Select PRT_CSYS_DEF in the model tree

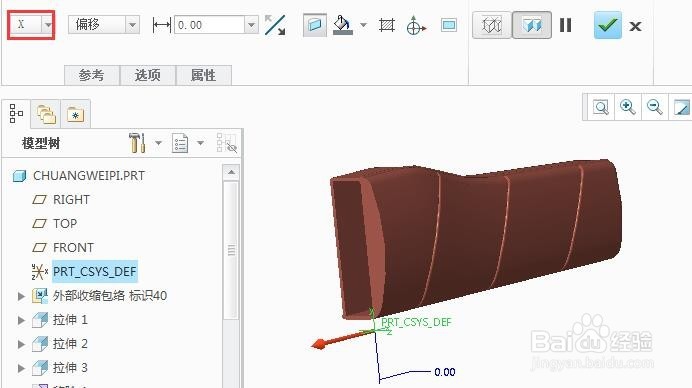[x=95, y=271]
